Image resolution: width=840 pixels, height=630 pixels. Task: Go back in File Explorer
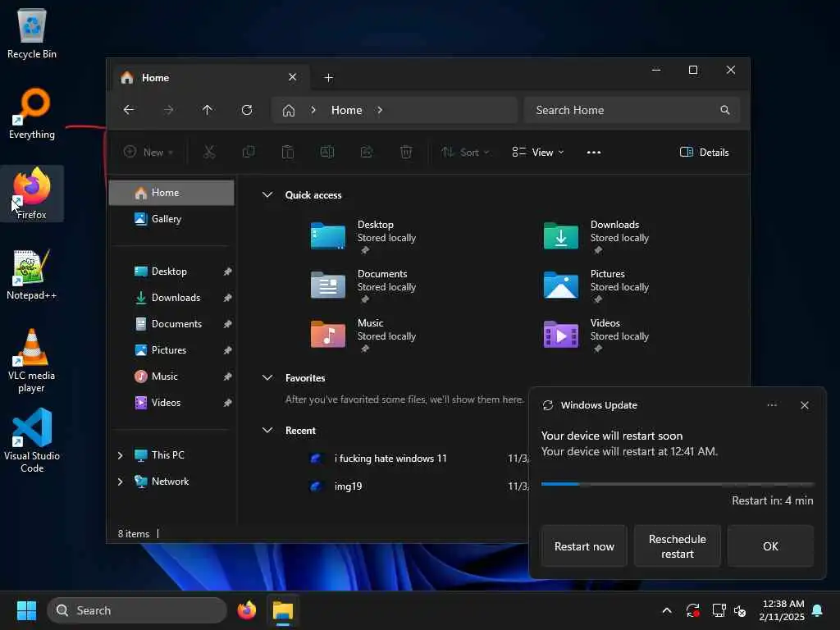coord(129,110)
